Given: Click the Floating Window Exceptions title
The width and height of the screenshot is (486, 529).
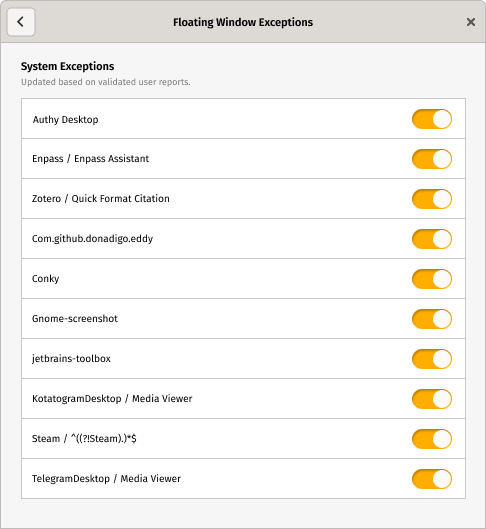Looking at the screenshot, I should (x=243, y=22).
